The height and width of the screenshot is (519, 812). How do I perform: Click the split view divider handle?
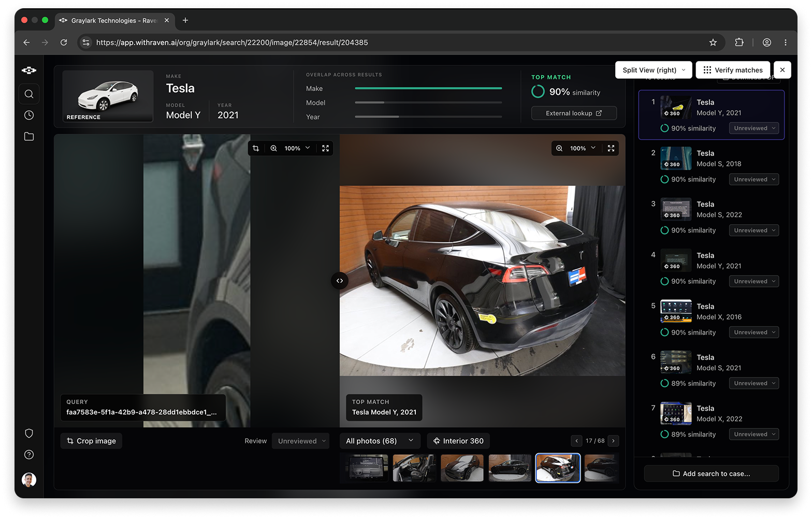340,281
